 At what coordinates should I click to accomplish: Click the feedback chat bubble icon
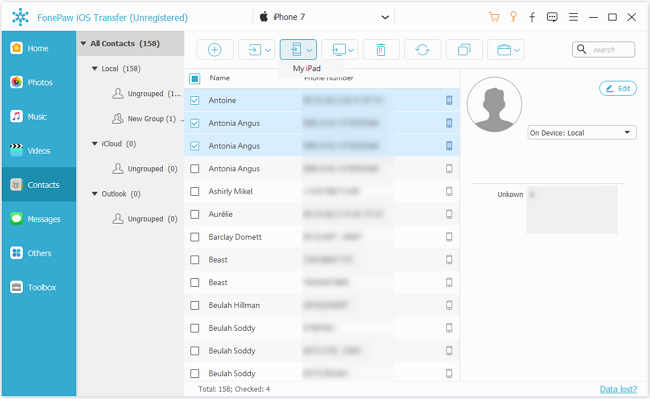[x=552, y=17]
